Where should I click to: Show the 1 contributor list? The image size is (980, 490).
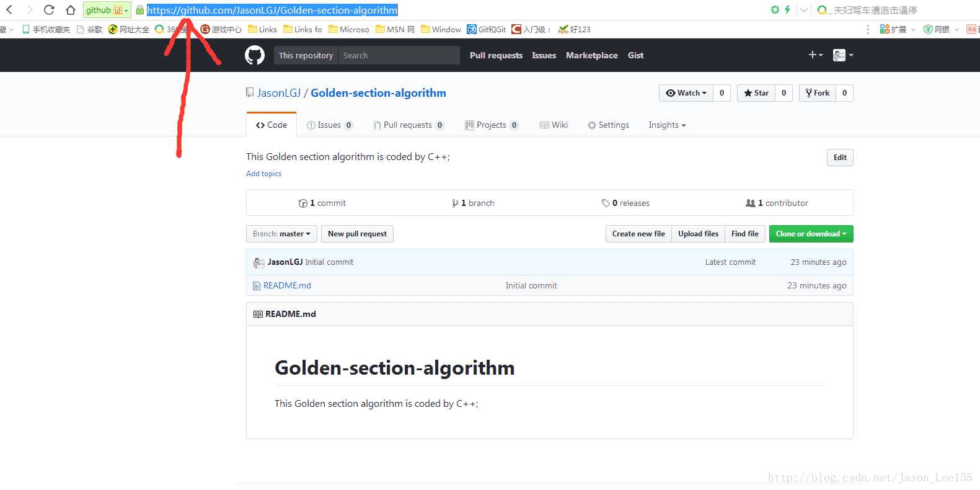777,203
